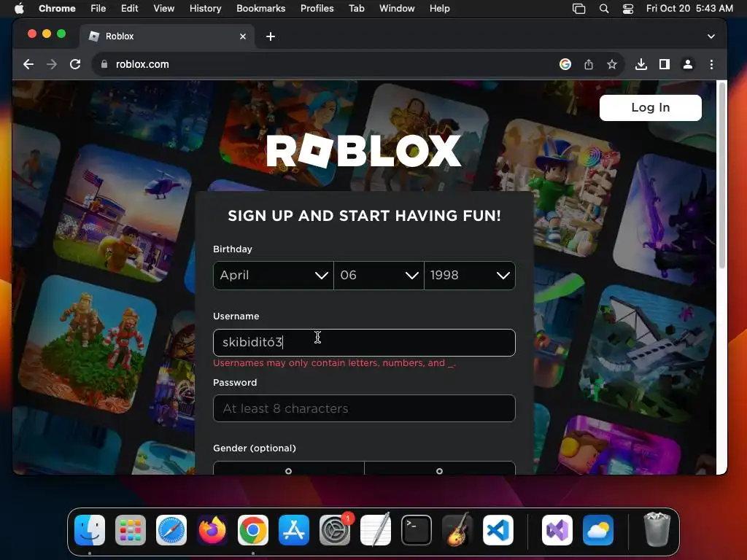This screenshot has height=560, width=747.
Task: Open Chrome's three-dot menu
Action: click(x=711, y=64)
